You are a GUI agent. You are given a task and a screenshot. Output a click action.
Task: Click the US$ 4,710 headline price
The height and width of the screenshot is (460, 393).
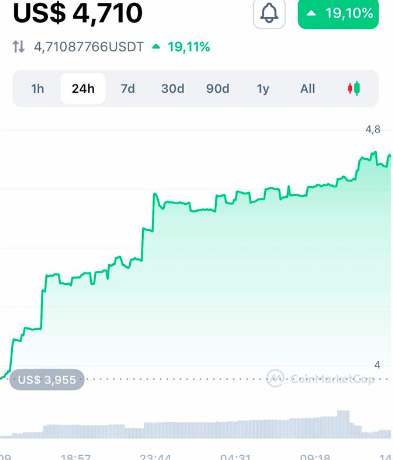[x=78, y=13]
